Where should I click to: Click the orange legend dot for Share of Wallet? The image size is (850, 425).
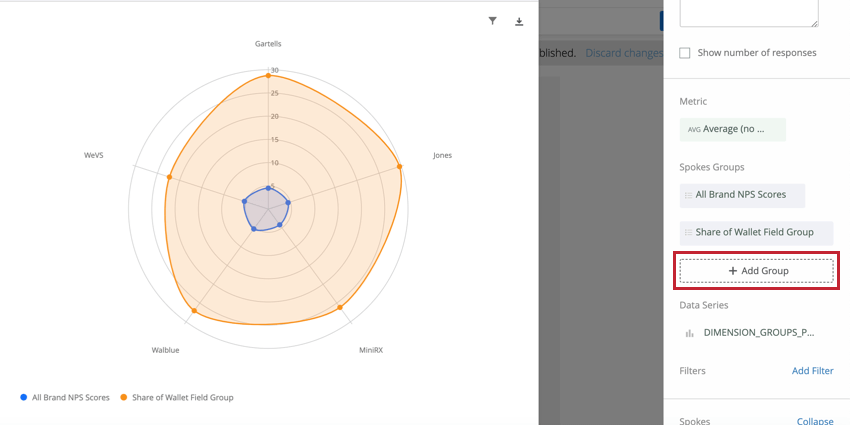click(124, 397)
